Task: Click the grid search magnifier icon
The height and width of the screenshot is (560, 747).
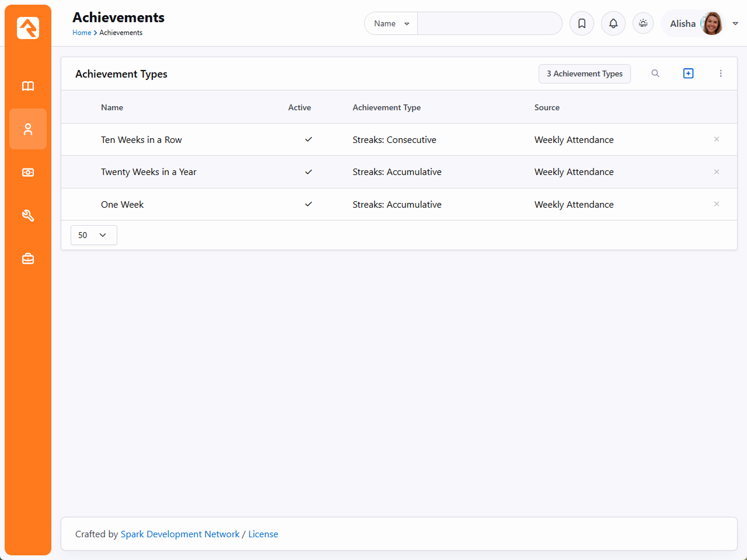Action: [655, 73]
